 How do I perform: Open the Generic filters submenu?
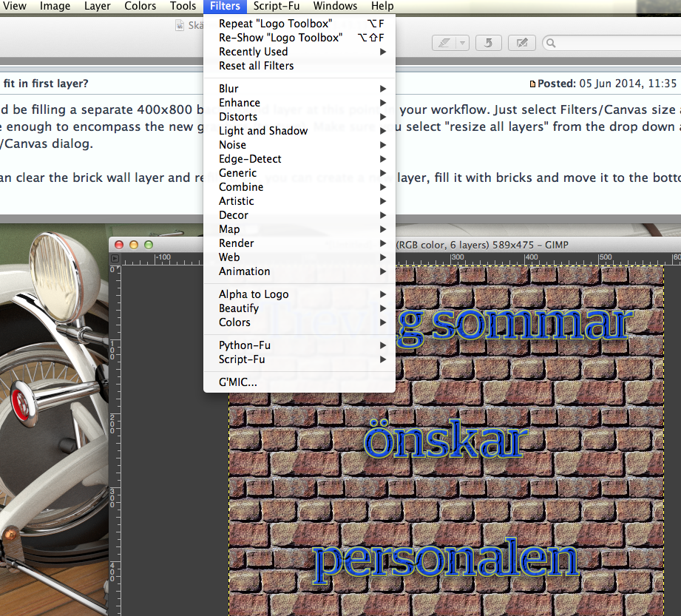(299, 173)
